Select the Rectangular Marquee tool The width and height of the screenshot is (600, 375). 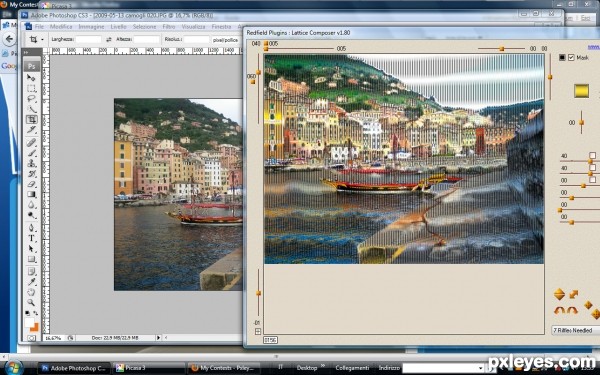tap(31, 88)
